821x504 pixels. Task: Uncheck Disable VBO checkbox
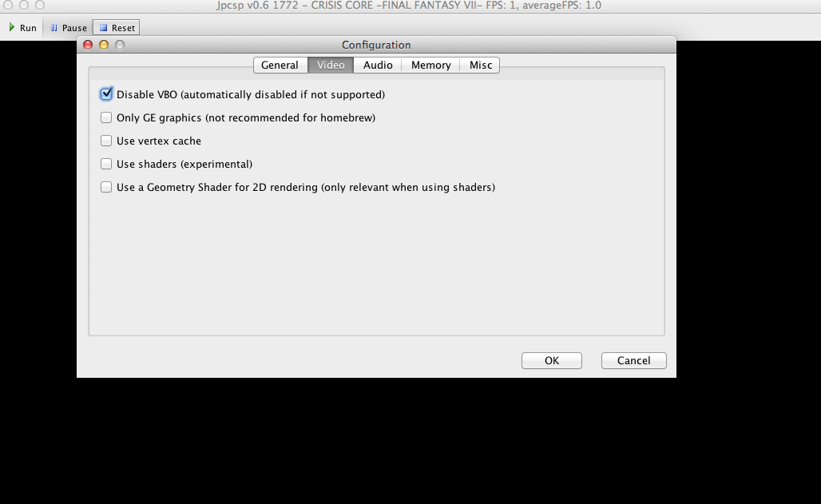pos(106,94)
